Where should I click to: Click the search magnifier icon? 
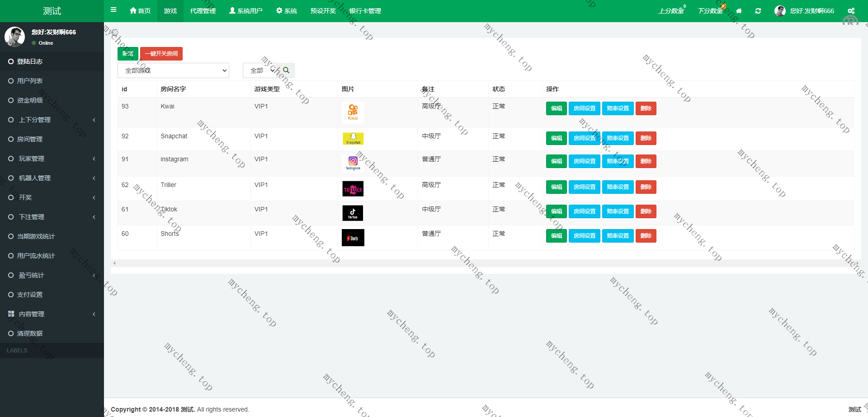pyautogui.click(x=286, y=70)
